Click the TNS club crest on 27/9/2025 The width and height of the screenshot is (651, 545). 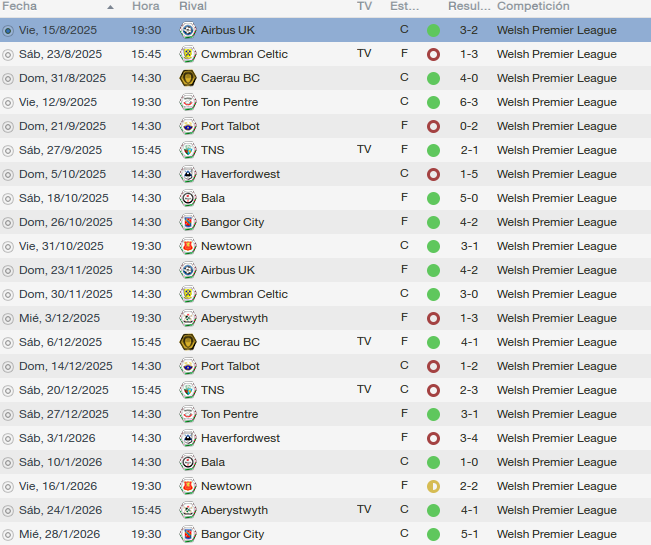(188, 150)
